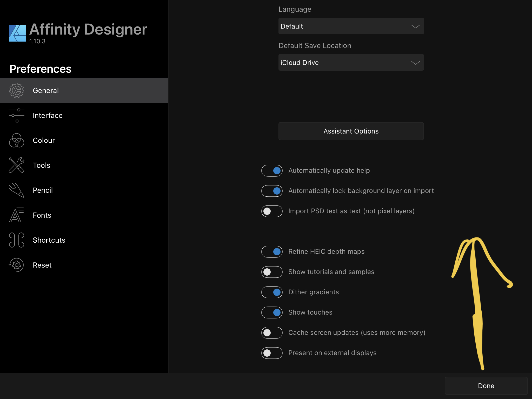Enable Cache screen updates toggle
This screenshot has height=399, width=532.
272,333
